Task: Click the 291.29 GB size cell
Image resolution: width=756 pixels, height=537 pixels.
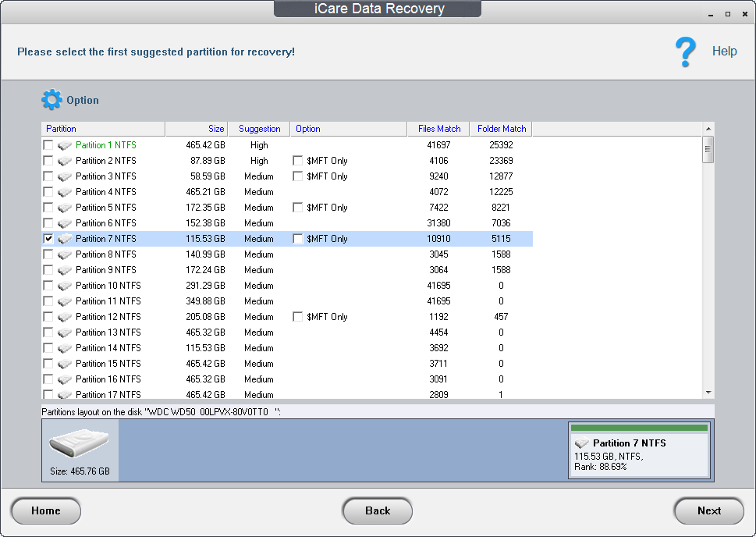Action: [205, 286]
